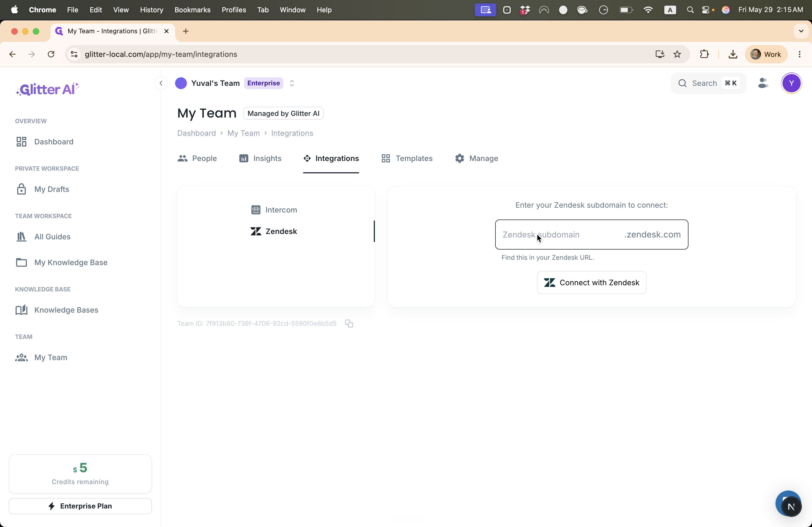
Task: Expand the tab search dropdown arrow
Action: [801, 31]
